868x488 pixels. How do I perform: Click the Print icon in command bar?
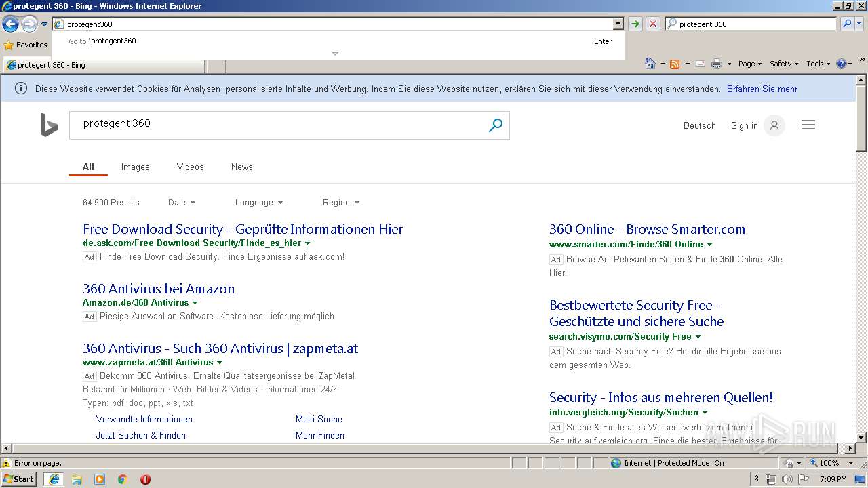pyautogui.click(x=717, y=64)
